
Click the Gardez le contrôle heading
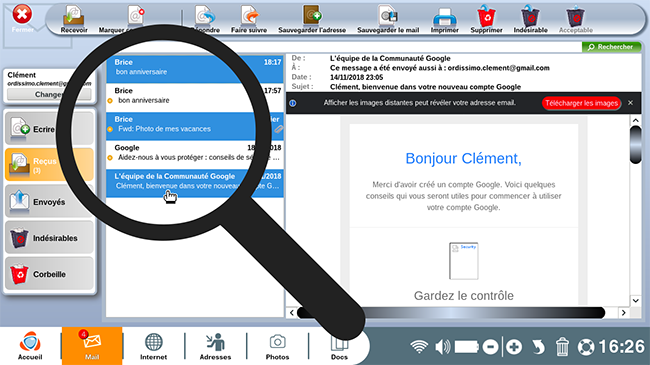click(463, 296)
